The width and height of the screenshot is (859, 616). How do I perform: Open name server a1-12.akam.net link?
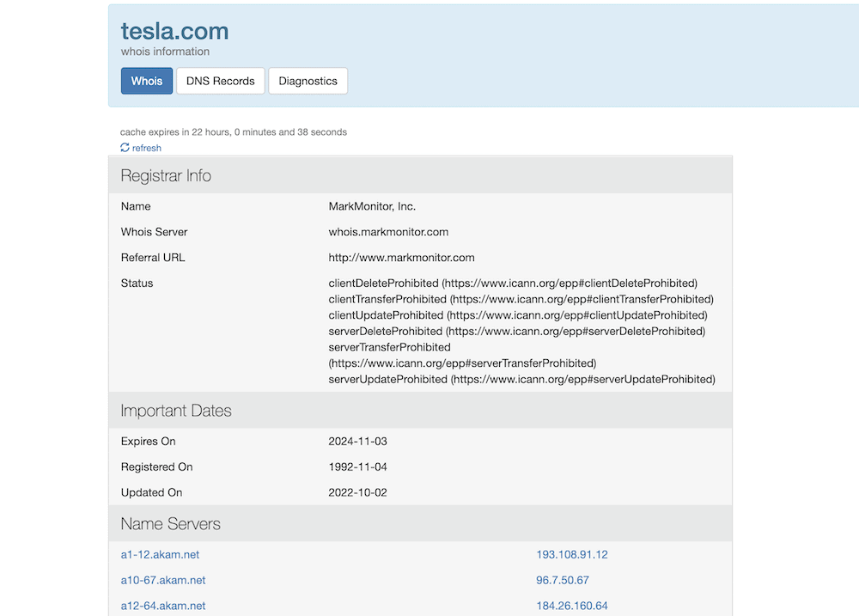[x=160, y=555]
